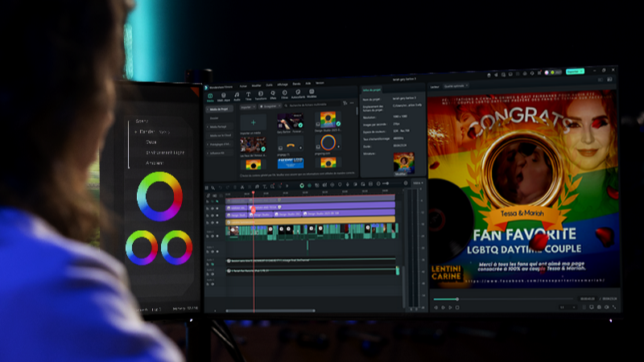This screenshot has height=362, width=644.
Task: Open the Média tab in Filmora
Action: (x=210, y=97)
